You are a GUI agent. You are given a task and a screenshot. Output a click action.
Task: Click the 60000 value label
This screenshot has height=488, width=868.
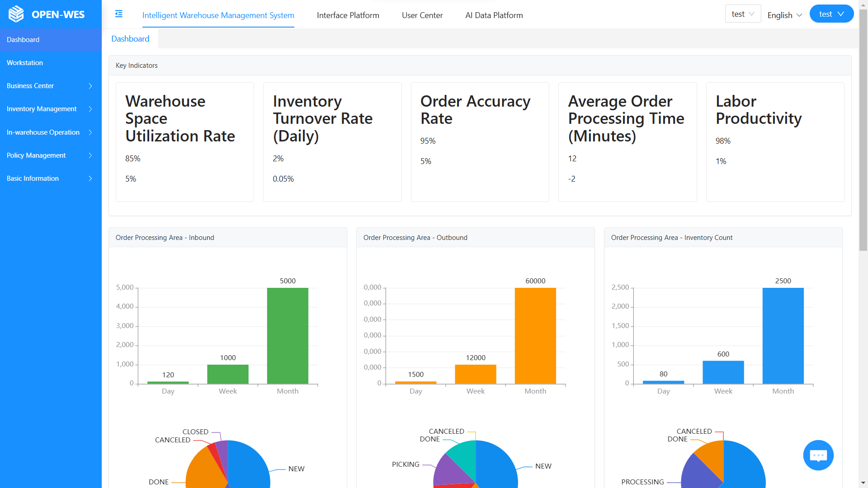pos(535,281)
